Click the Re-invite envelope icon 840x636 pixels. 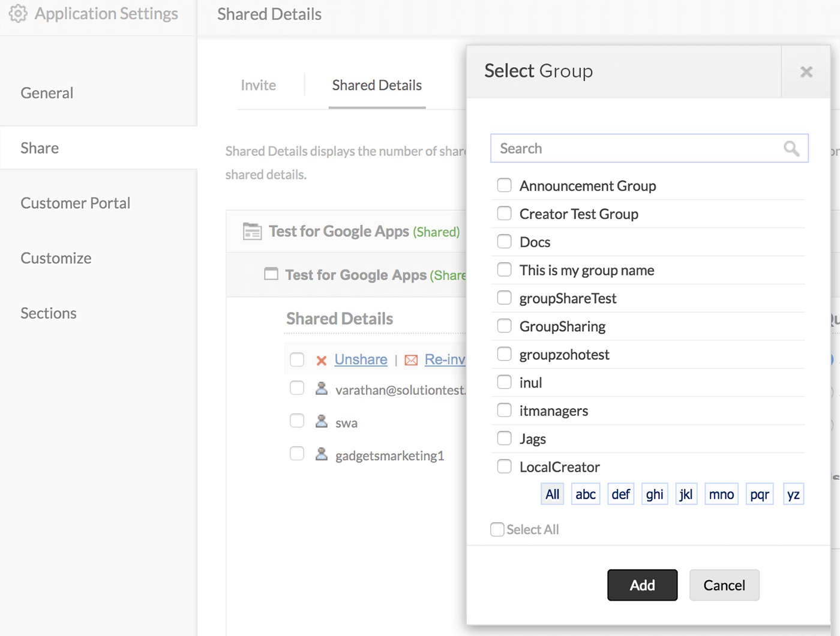411,360
